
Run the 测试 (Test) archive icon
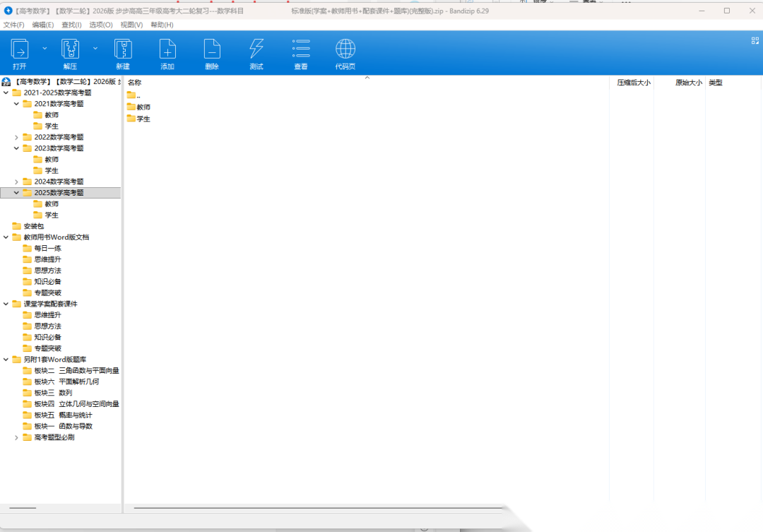coord(256,49)
